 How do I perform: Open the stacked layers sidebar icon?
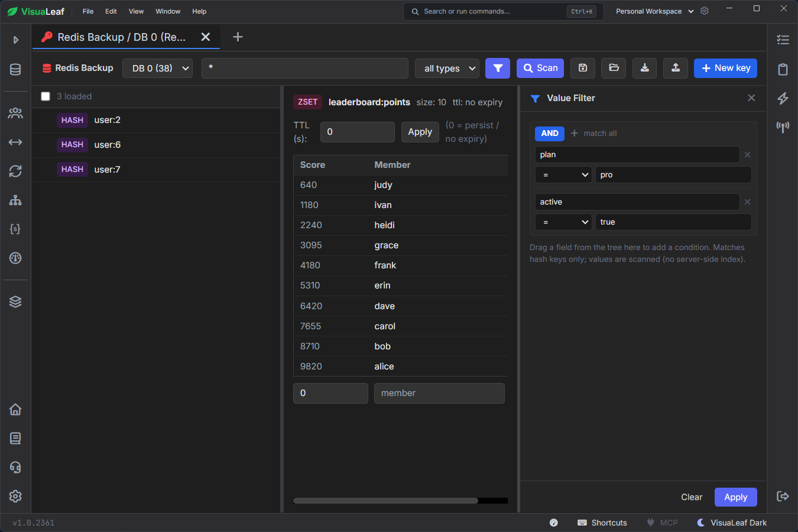[15, 301]
